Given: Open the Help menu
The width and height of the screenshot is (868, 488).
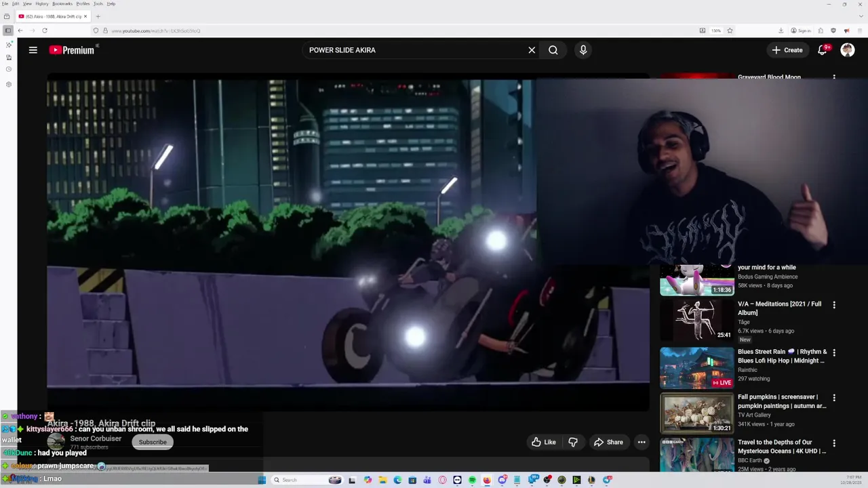Looking at the screenshot, I should 111,3.
